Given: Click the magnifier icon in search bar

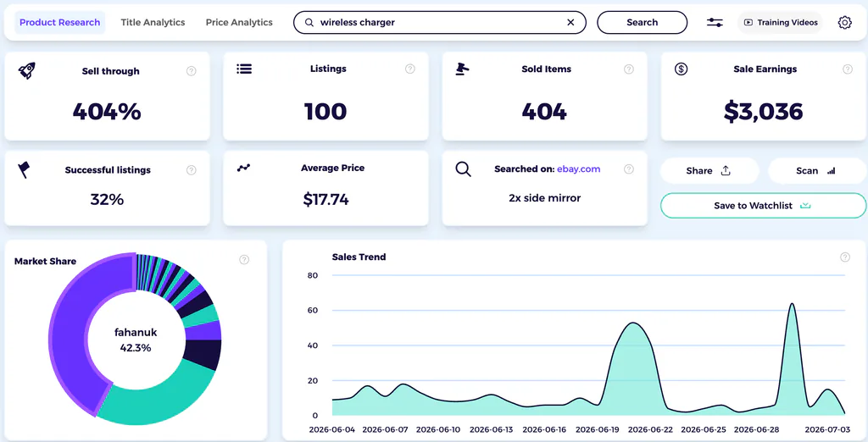Looking at the screenshot, I should (309, 23).
